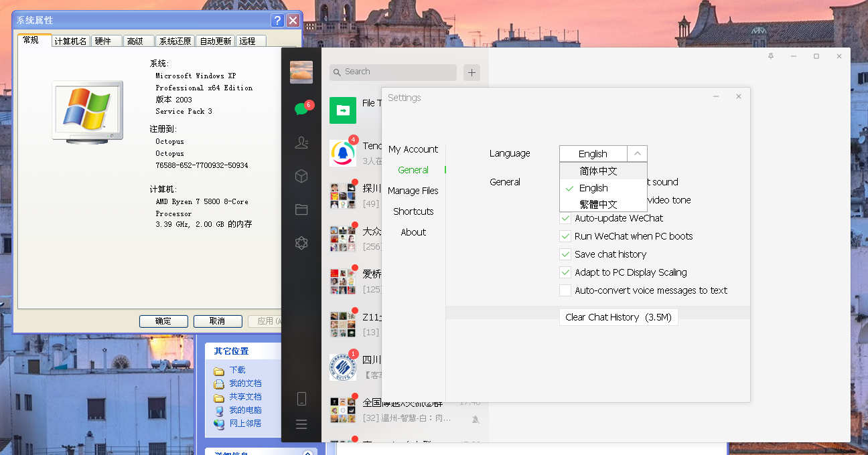
Task: Open the Moments aperture icon in WeChat sidebar
Action: (301, 243)
